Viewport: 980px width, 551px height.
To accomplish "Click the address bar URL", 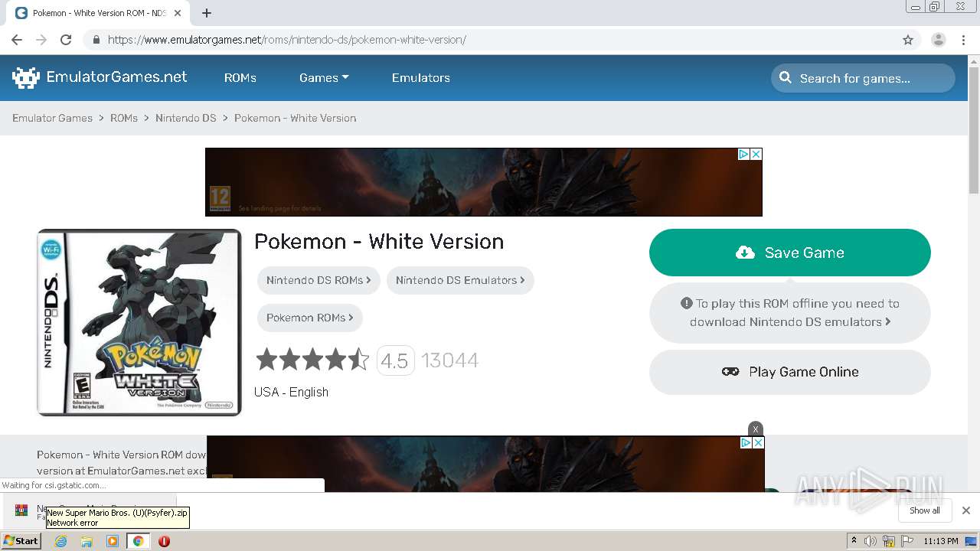I will coord(287,40).
